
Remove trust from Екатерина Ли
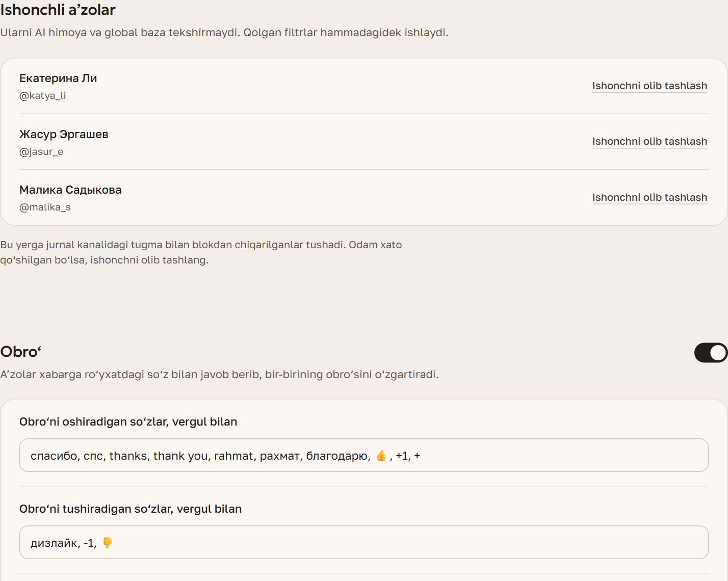(x=649, y=86)
